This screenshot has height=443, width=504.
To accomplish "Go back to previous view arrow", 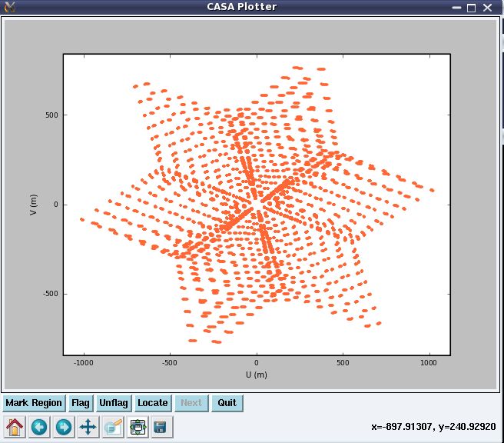I will [39, 427].
